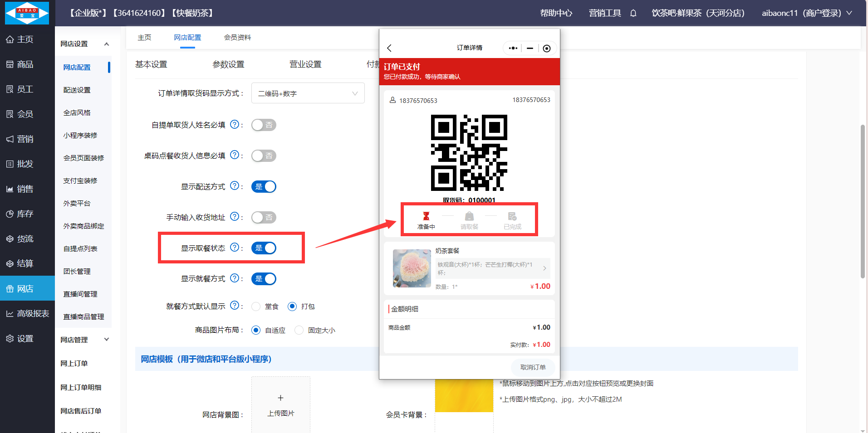Open 网上订单 in the submenu

(74, 364)
